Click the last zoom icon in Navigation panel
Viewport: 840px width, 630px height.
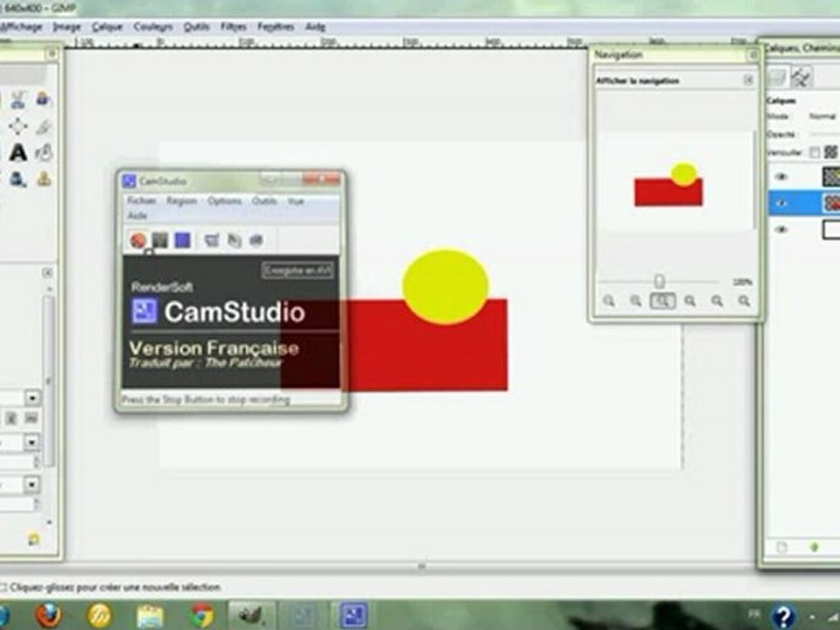pos(744,301)
